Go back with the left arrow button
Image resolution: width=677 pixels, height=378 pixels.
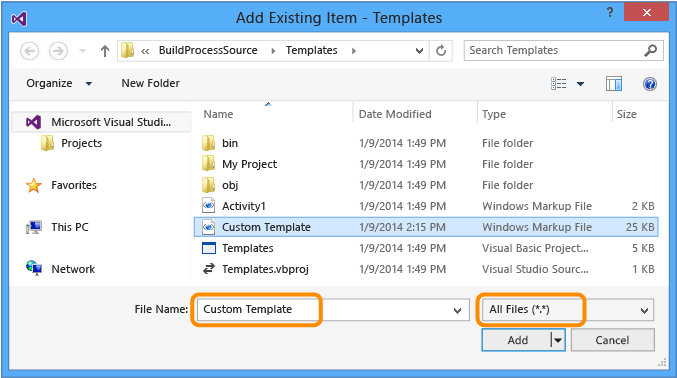(x=29, y=51)
